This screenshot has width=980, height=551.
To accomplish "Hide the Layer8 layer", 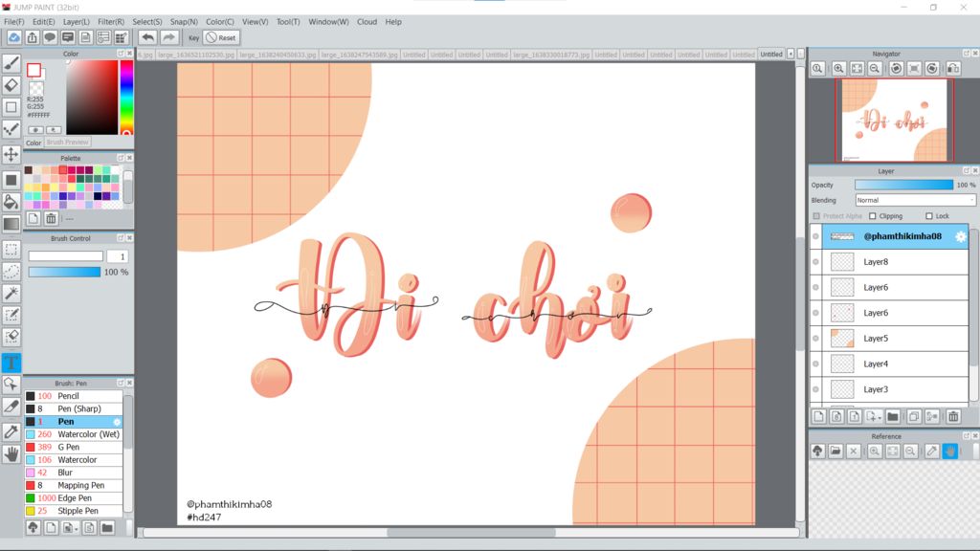I will pos(815,262).
